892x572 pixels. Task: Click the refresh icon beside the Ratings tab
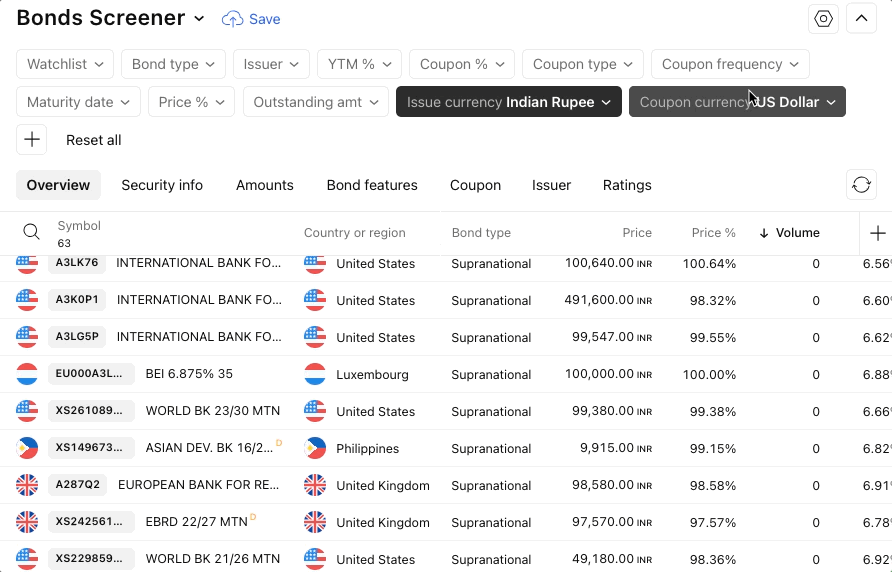click(x=861, y=185)
